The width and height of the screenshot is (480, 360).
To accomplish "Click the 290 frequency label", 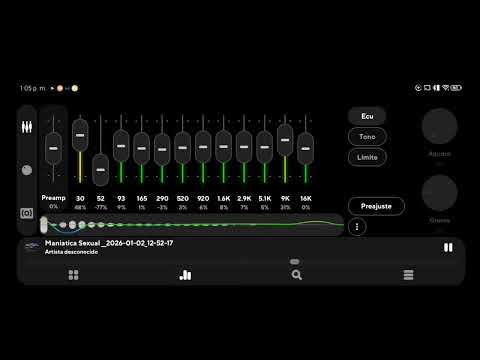I will (x=162, y=199).
